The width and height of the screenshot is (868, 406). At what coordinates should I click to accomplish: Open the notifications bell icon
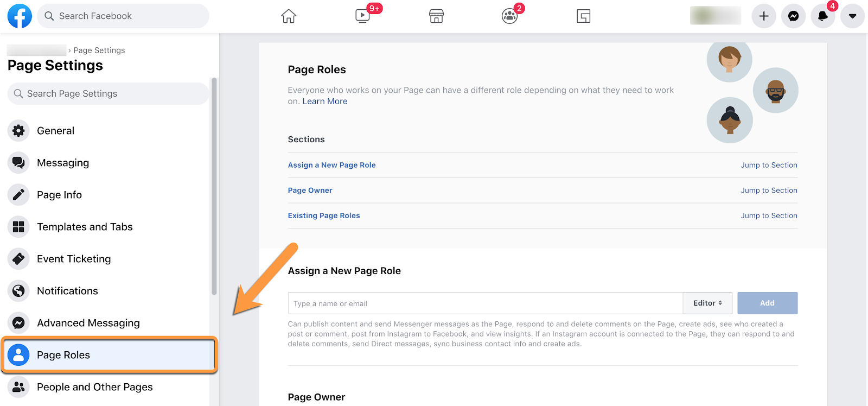823,16
